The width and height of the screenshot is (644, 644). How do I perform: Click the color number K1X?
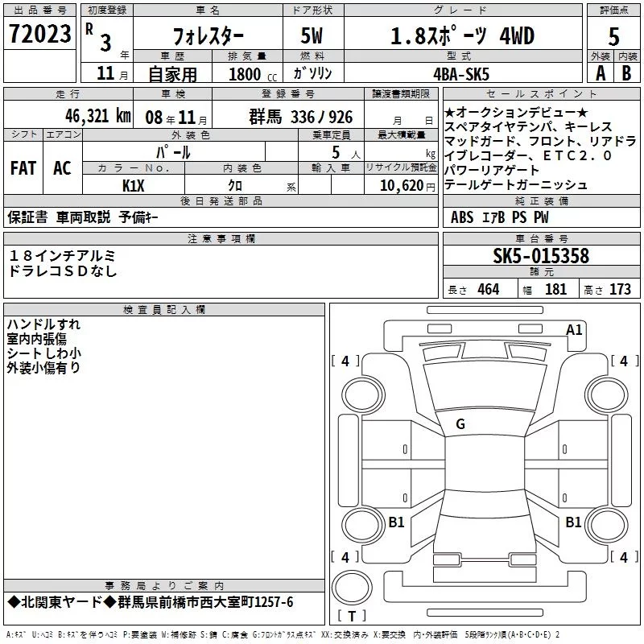(134, 186)
